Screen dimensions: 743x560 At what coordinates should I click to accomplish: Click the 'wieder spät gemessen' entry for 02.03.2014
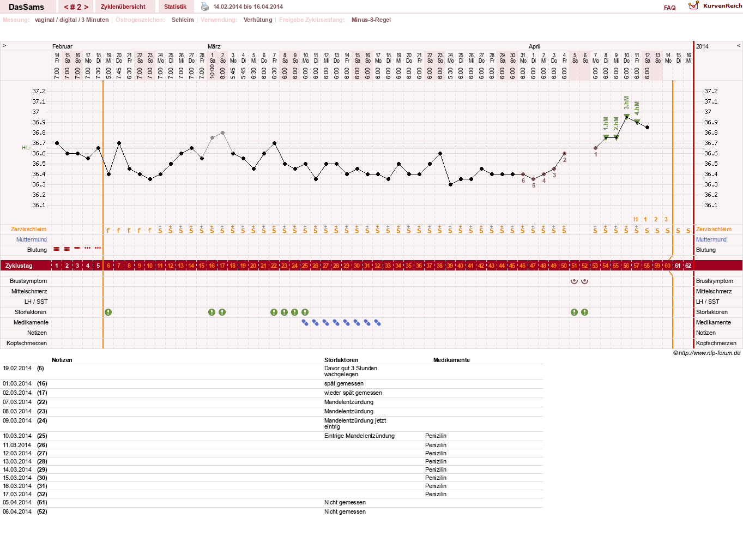[353, 393]
